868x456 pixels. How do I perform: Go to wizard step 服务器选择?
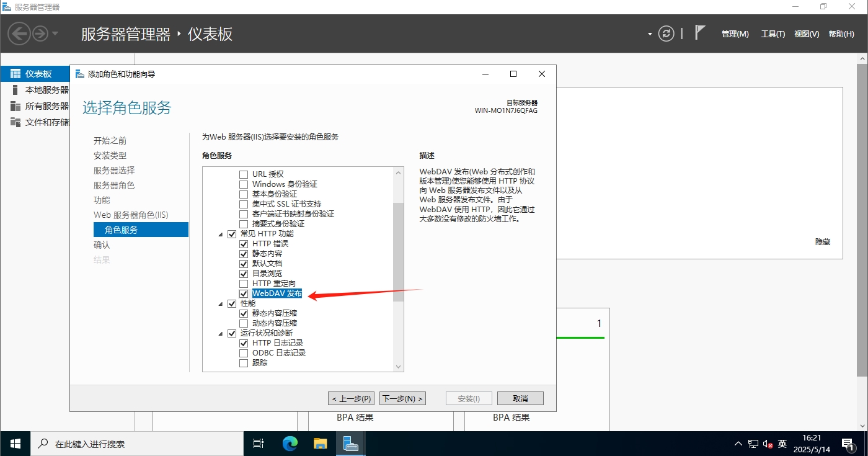[x=114, y=171]
